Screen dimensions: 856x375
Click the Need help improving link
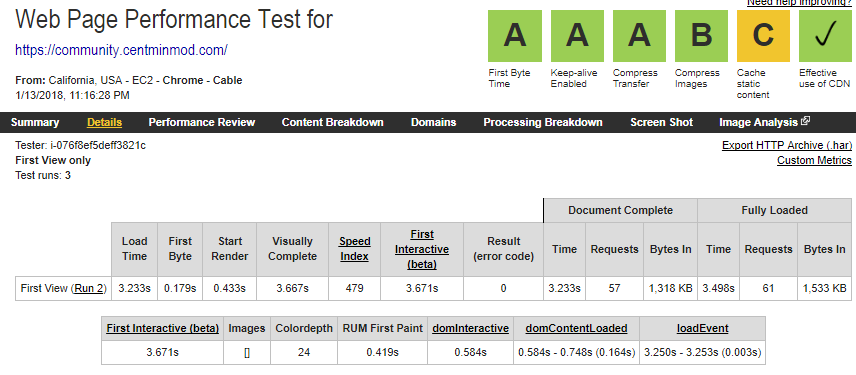(799, 3)
